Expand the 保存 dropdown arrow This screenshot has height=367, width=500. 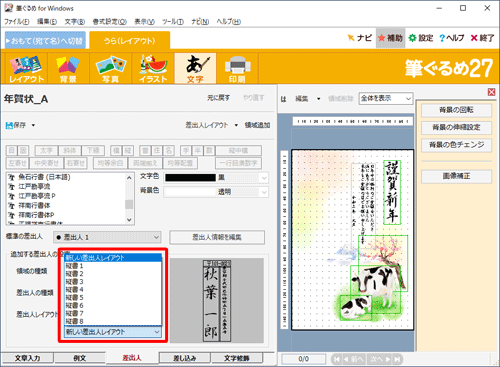33,125
